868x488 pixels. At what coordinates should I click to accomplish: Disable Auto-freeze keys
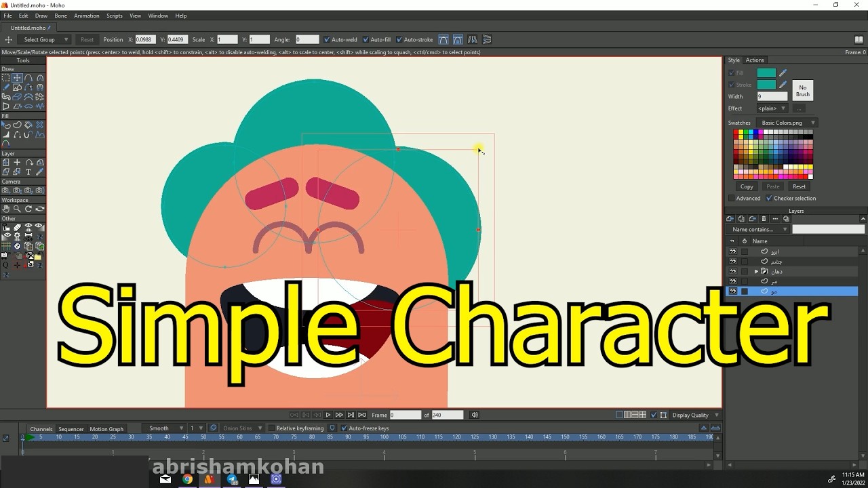(x=344, y=428)
